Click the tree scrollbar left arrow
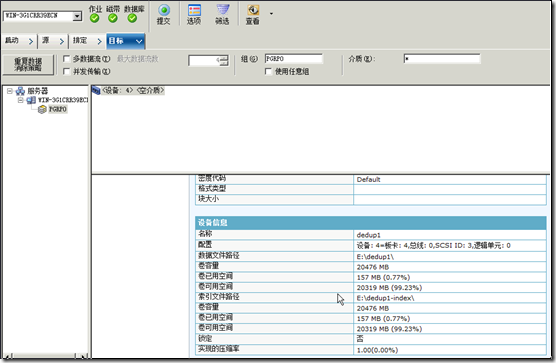 click(x=8, y=356)
